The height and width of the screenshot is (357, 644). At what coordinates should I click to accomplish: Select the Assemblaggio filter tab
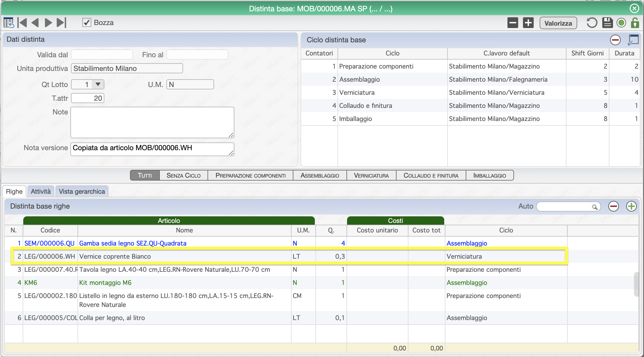pyautogui.click(x=320, y=176)
